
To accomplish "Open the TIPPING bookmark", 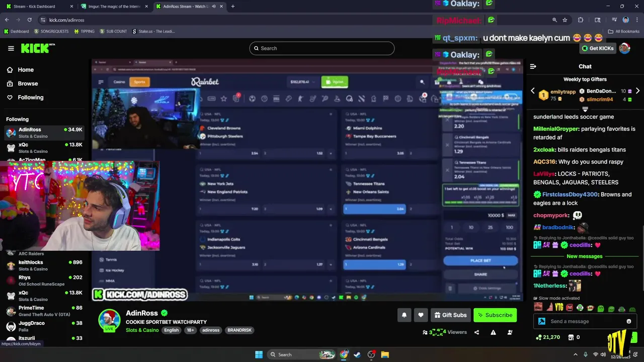I will (x=84, y=31).
